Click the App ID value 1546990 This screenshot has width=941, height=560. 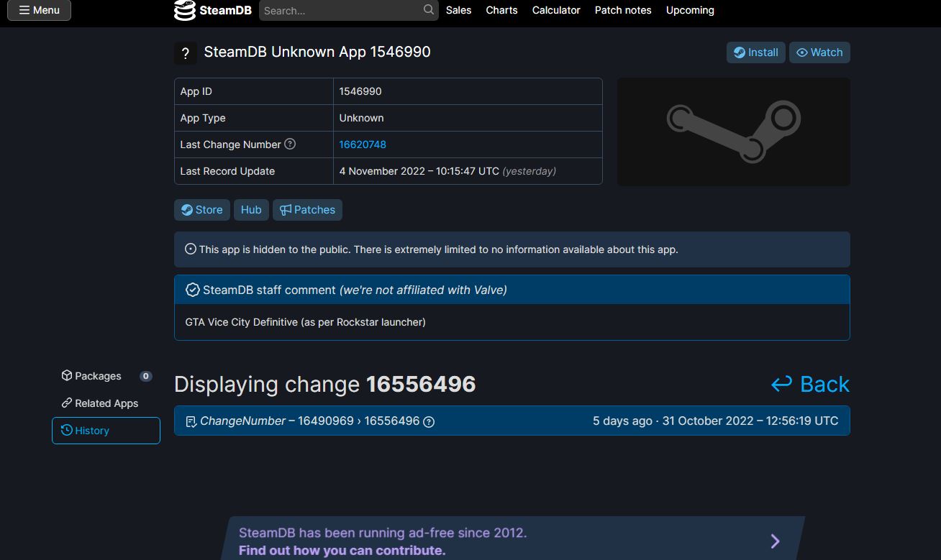tap(360, 91)
